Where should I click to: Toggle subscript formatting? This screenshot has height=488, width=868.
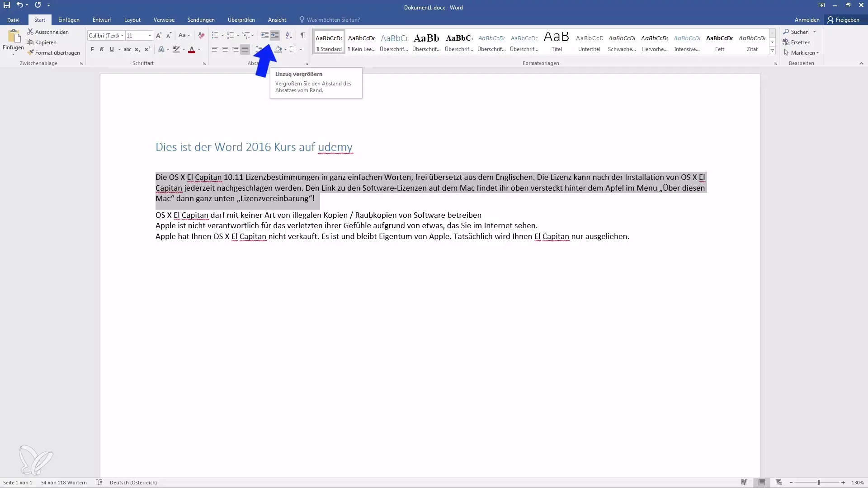137,49
